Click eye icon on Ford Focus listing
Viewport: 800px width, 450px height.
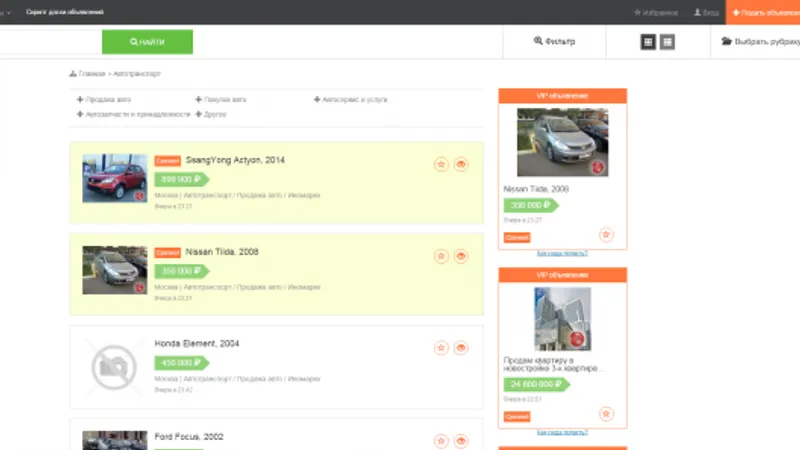pos(461,441)
